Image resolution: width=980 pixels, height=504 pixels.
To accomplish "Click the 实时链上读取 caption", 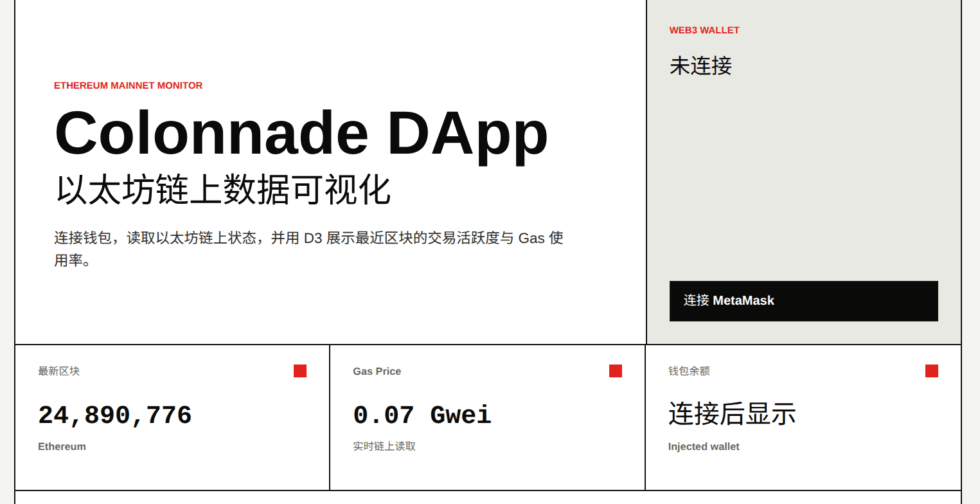I will point(384,446).
